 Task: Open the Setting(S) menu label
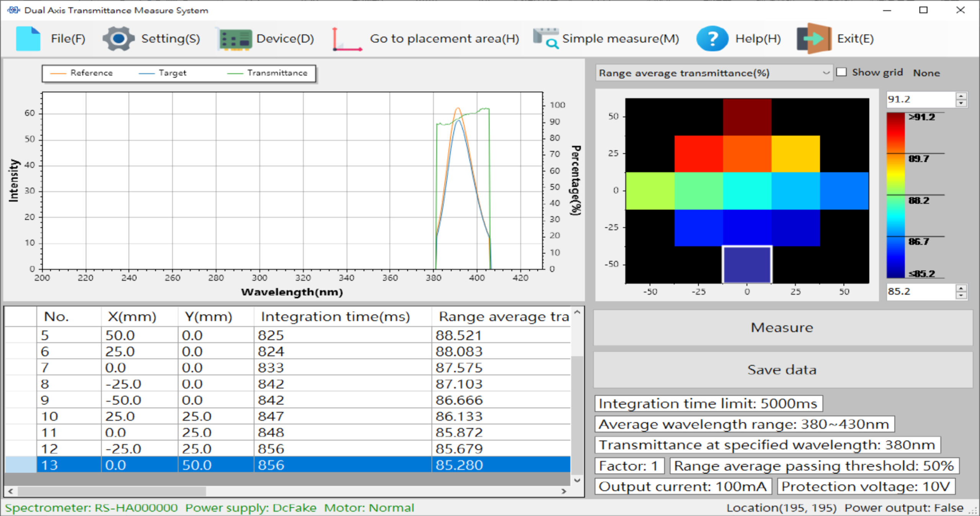point(170,39)
